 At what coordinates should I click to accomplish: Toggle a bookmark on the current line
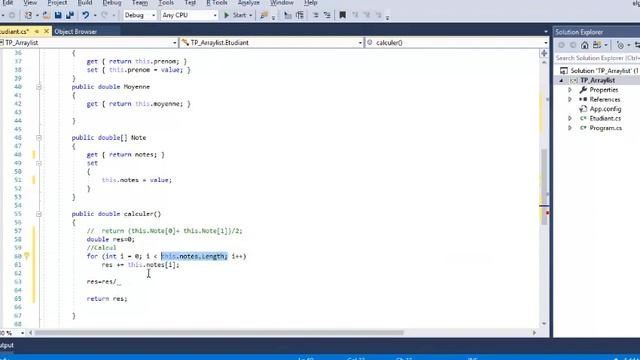[x=342, y=15]
